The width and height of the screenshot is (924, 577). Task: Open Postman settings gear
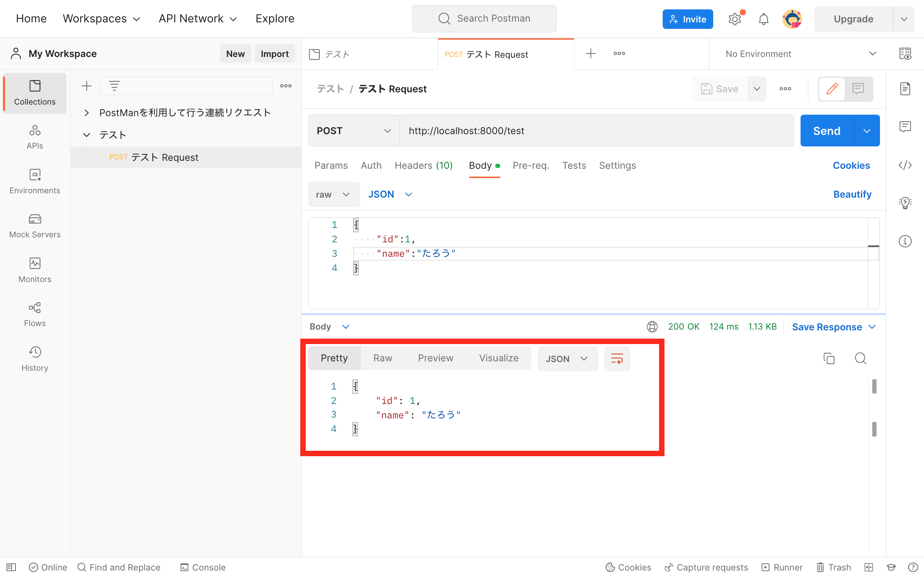tap(734, 18)
